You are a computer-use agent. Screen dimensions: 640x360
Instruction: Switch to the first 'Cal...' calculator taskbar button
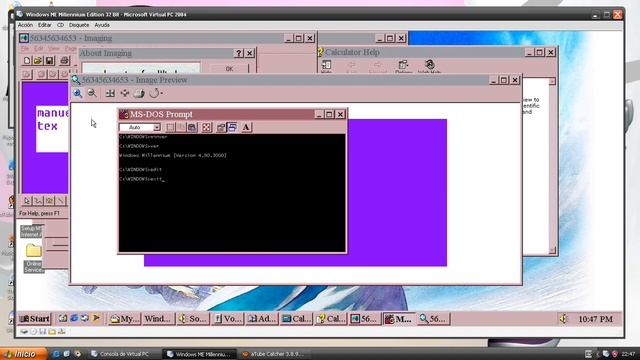(x=296, y=319)
